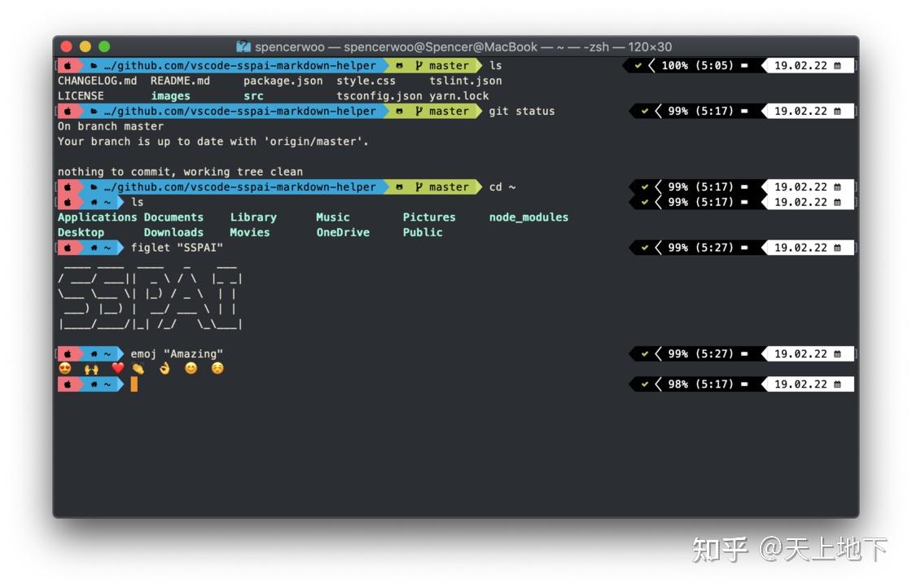The height and width of the screenshot is (588, 912).
Task: Click the 'Applications' folder name
Action: point(97,217)
